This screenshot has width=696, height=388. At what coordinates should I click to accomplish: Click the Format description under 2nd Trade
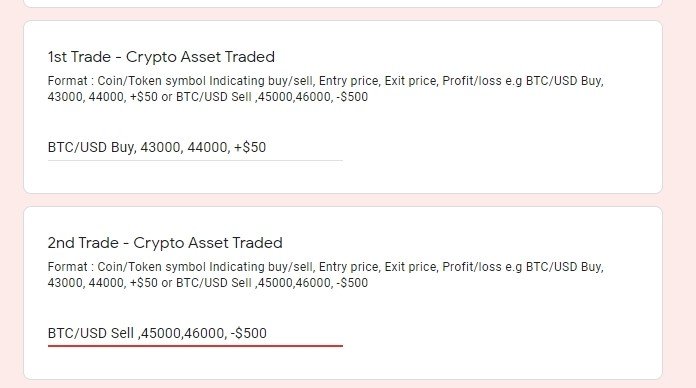[x=325, y=275]
